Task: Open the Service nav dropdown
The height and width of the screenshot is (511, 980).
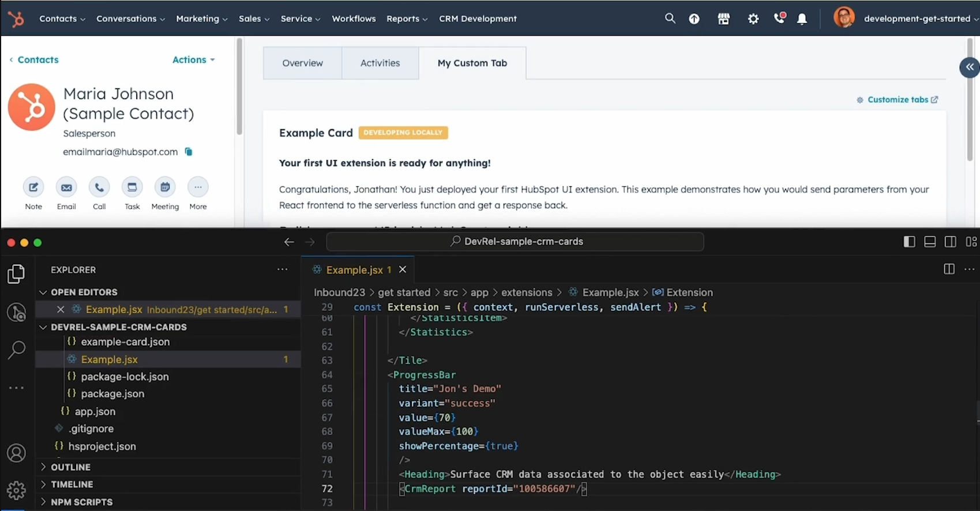Action: click(x=300, y=18)
